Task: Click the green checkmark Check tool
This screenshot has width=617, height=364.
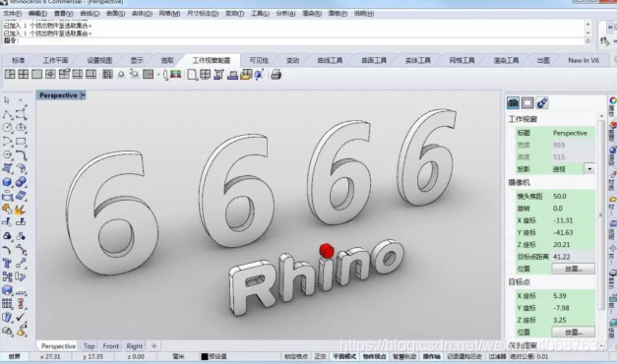Action: click(21, 317)
